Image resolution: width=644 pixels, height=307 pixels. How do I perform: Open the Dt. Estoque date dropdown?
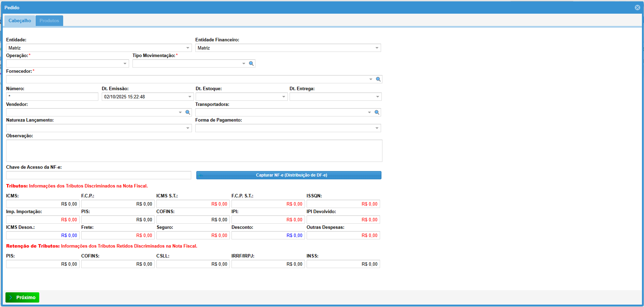(x=284, y=97)
